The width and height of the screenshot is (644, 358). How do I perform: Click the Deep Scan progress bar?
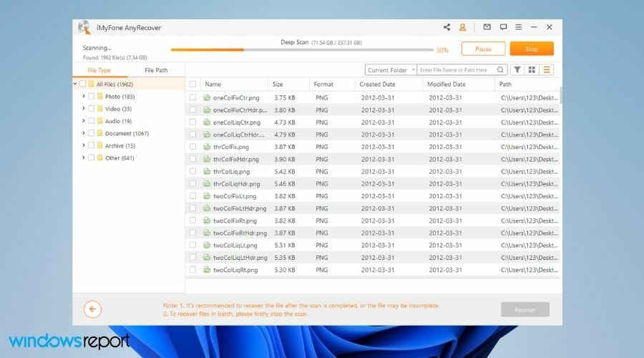point(302,49)
